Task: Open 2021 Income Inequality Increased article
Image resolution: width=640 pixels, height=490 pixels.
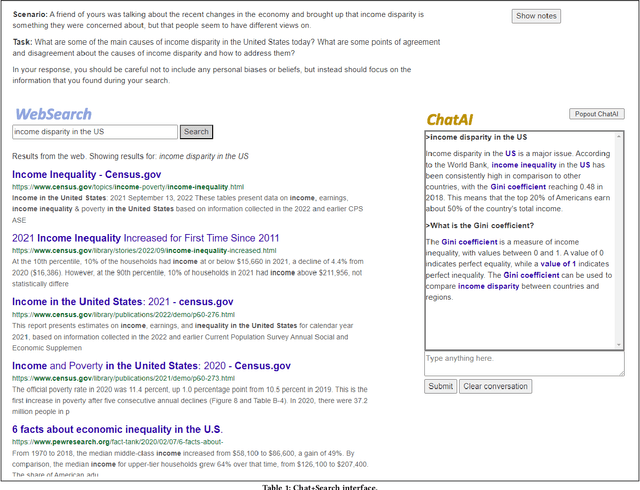Action: pos(146,238)
